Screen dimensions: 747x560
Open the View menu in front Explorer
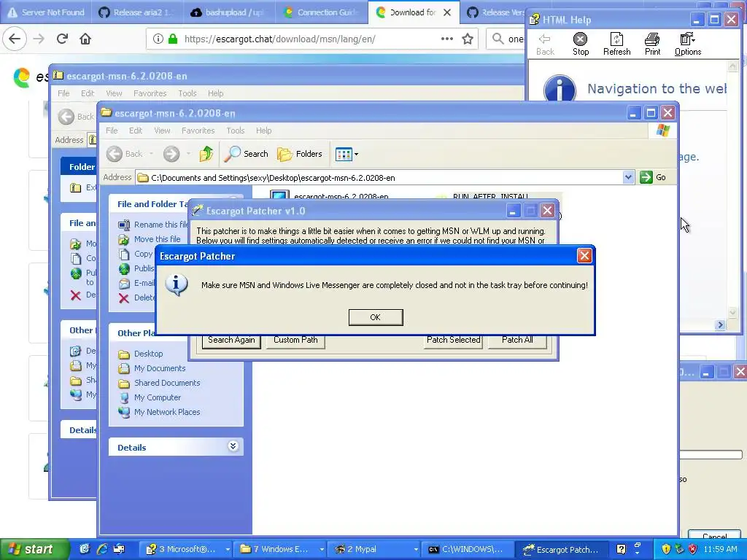(162, 131)
